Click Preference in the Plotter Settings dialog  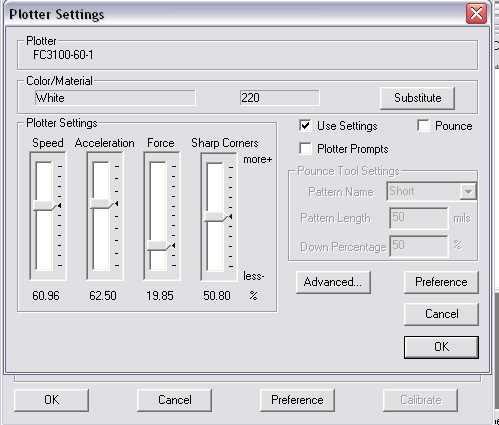441,282
